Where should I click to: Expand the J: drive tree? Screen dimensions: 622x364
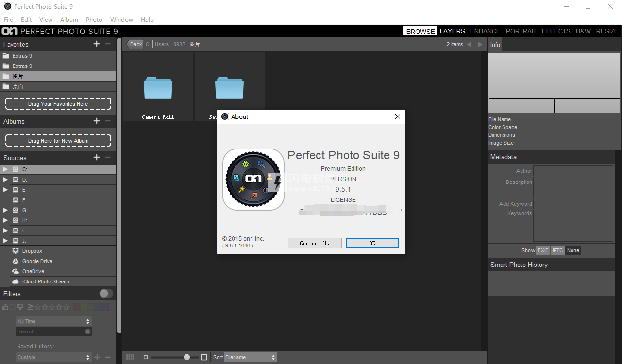[5, 241]
